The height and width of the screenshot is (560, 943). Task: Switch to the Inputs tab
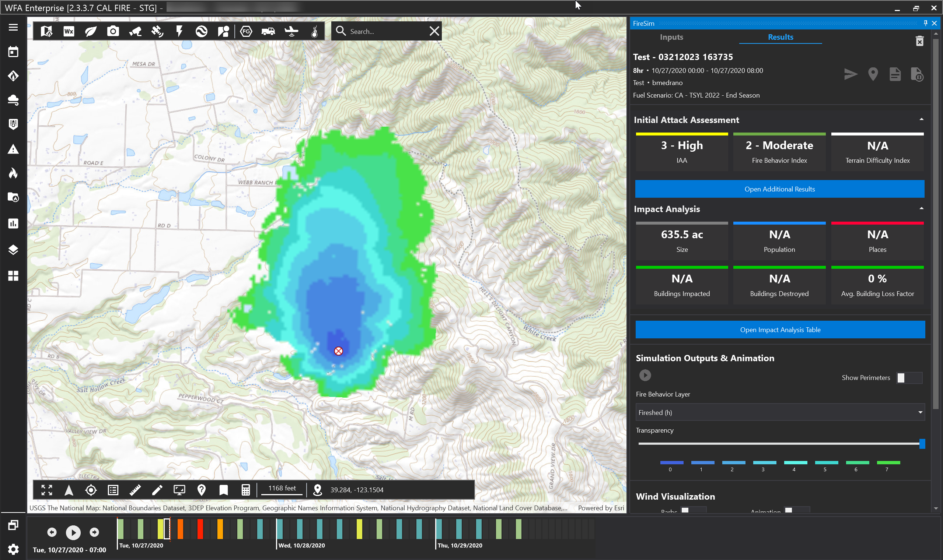[671, 37]
